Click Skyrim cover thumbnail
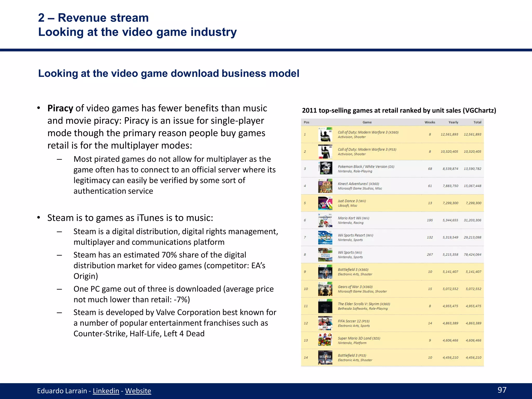Image resolution: width=532 pixels, height=399 pixels. pos(325,306)
